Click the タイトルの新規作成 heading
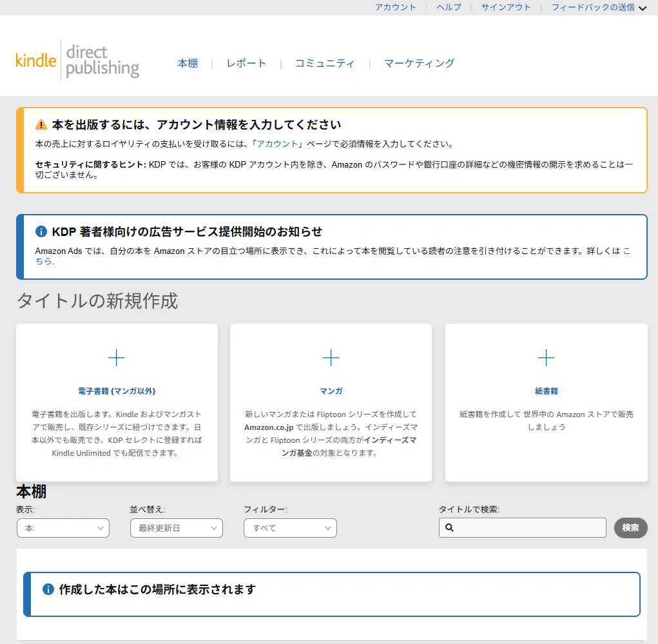 (x=97, y=300)
